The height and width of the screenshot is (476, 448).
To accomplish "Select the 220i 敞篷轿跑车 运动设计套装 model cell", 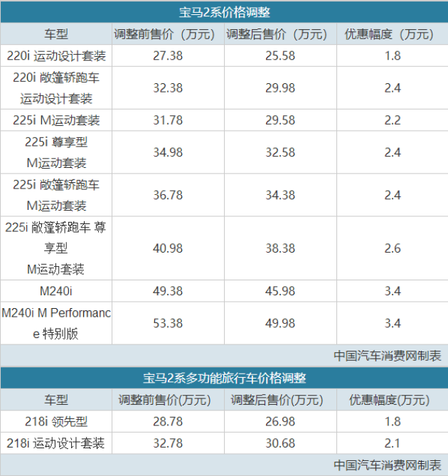I will (56, 88).
